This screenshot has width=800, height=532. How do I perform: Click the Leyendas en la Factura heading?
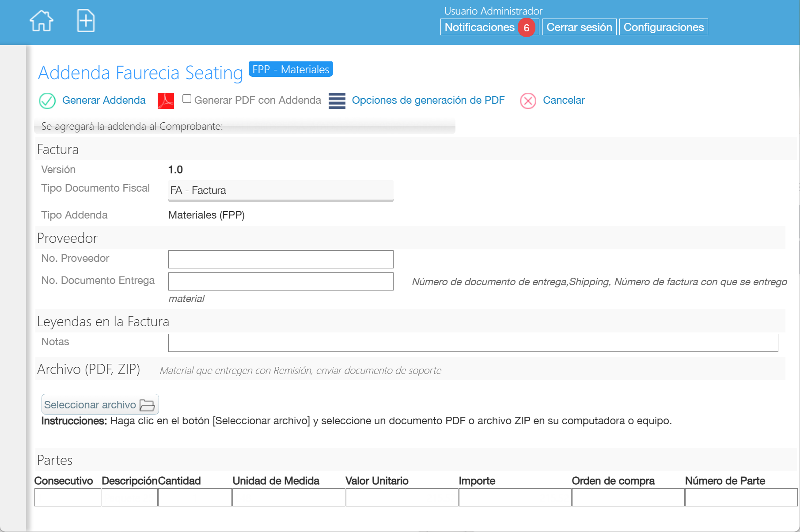point(103,321)
